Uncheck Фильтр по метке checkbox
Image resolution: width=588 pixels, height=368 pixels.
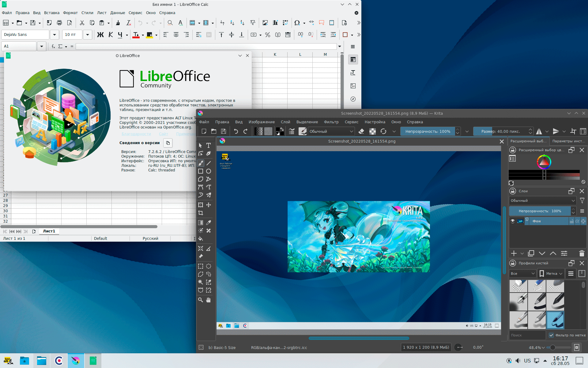click(x=551, y=335)
